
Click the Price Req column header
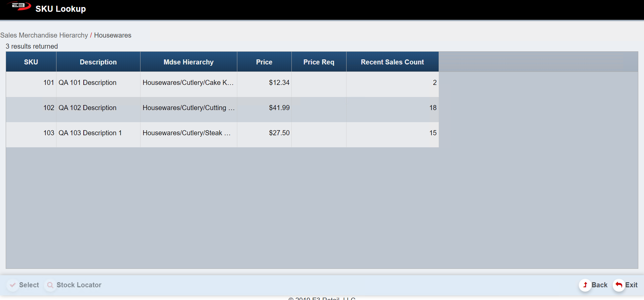[319, 62]
